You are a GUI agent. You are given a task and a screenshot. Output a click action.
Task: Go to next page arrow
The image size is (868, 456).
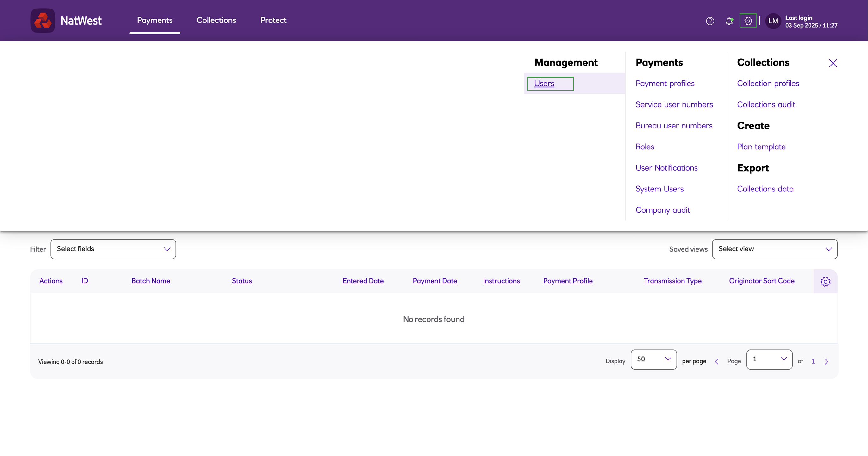[x=826, y=361]
